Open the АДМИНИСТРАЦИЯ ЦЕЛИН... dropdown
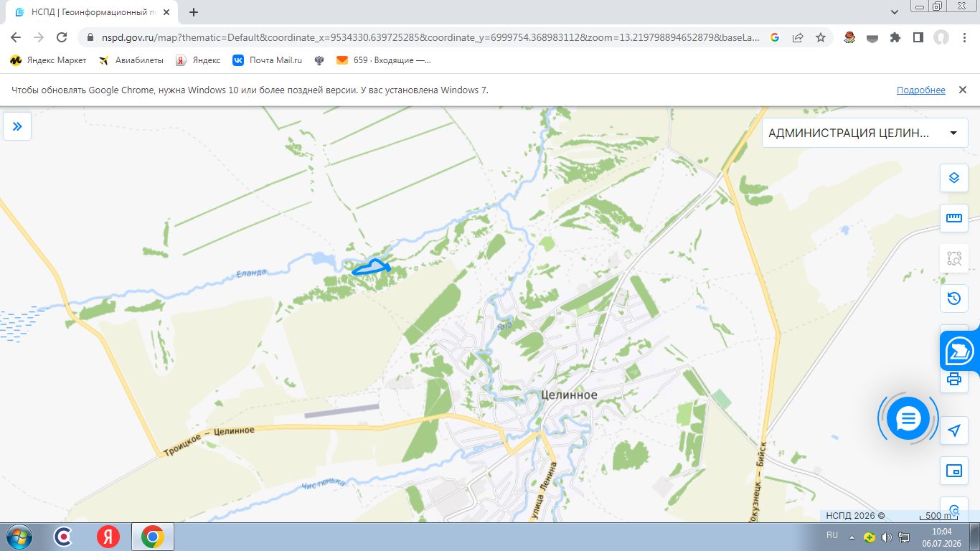This screenshot has height=551, width=980. pyautogui.click(x=864, y=133)
